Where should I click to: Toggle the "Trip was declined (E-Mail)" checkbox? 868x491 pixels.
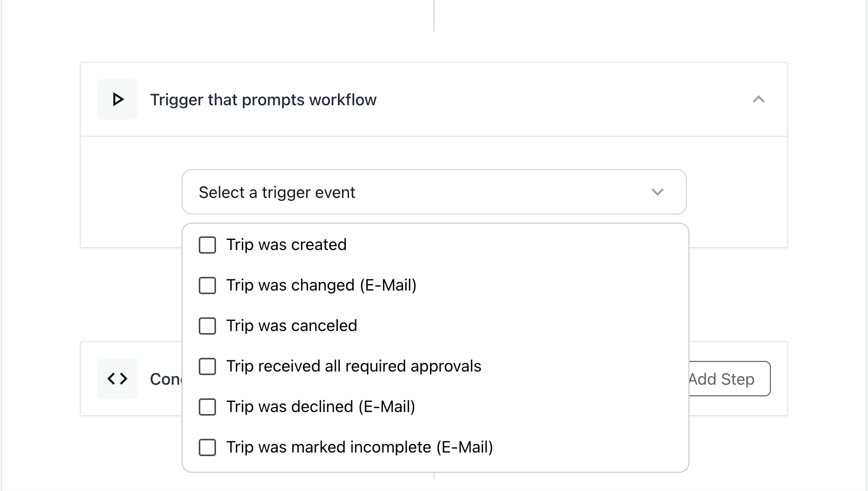(x=207, y=407)
